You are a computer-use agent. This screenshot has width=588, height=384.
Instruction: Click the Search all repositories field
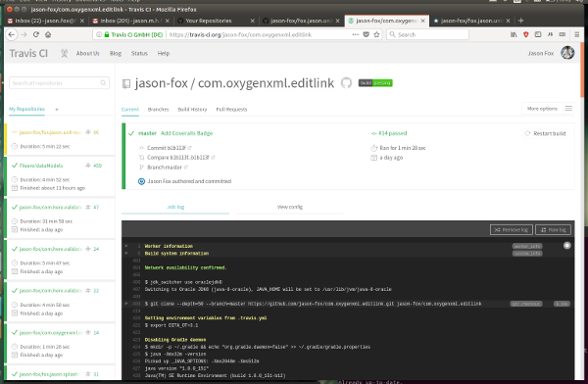(x=59, y=83)
